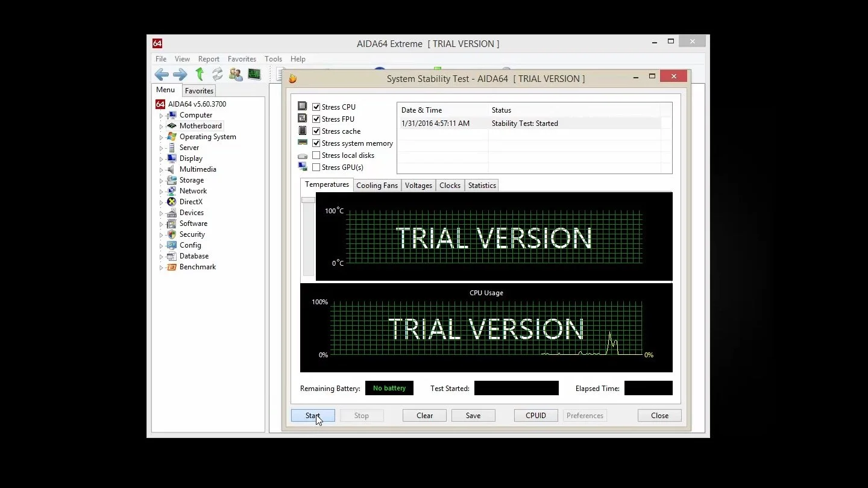This screenshot has height=488, width=868.
Task: Click the Save button
Action: [x=473, y=416]
